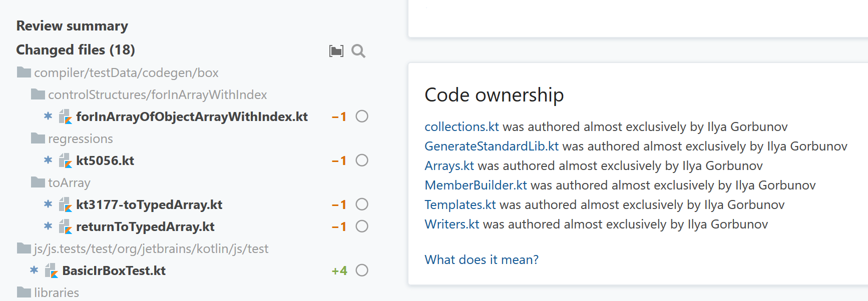Click Kotlin file icon for BasicIrBoxTest.kt

(52, 270)
